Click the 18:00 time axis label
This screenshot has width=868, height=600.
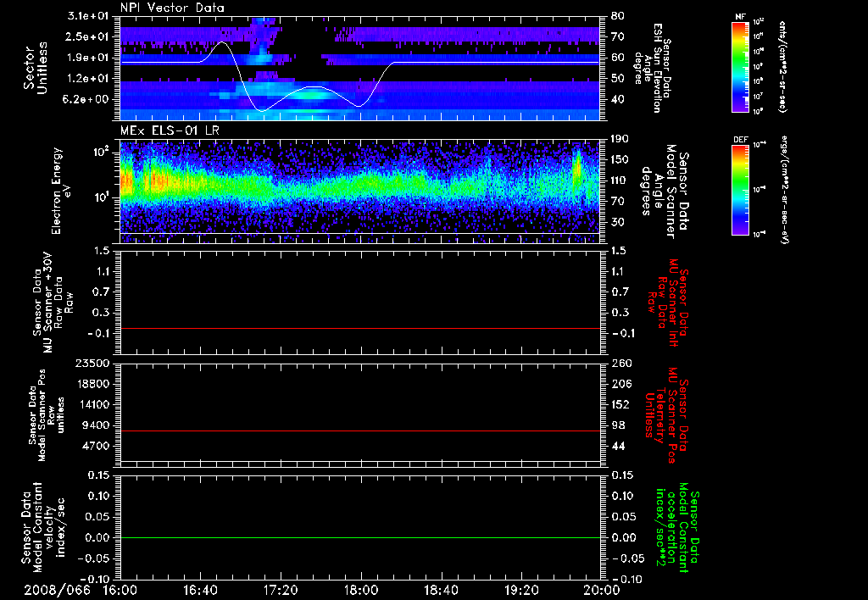click(x=361, y=590)
